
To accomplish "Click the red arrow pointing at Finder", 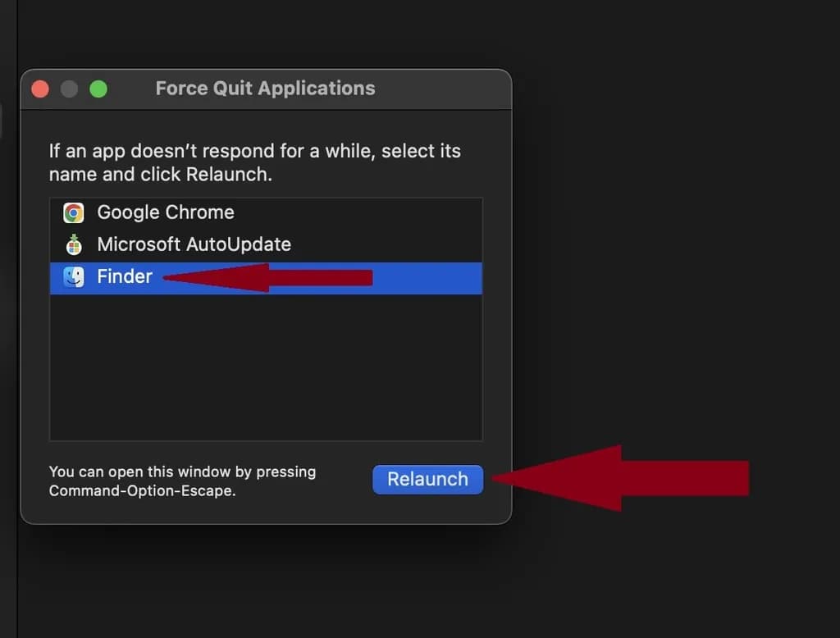I will (x=271, y=278).
